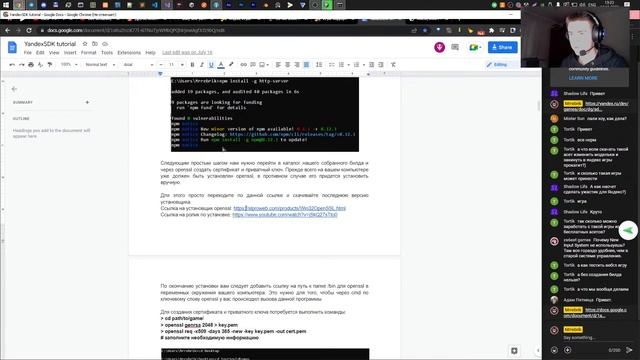Open the slproweb openssl installer link
Image resolution: width=640 pixels, height=360 pixels.
289,208
